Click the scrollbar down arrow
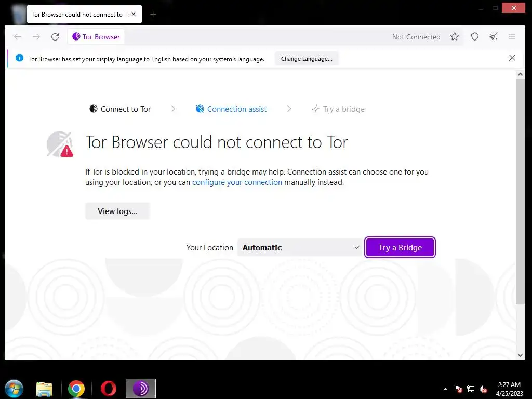 [520, 355]
